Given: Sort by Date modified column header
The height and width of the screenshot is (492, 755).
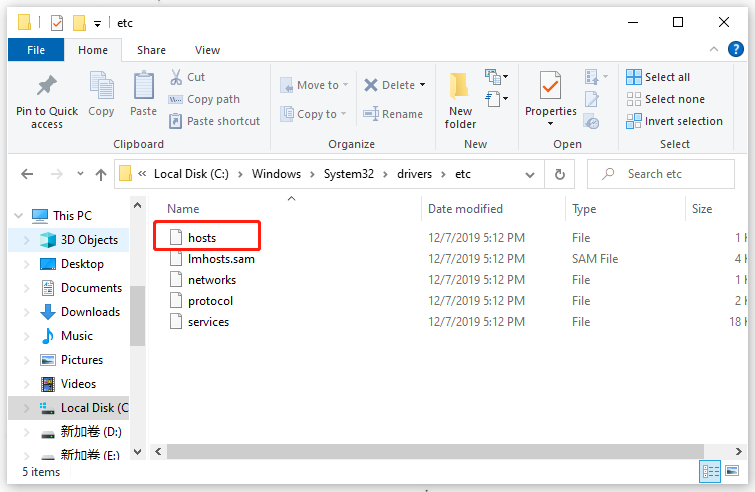Looking at the screenshot, I should pos(465,209).
